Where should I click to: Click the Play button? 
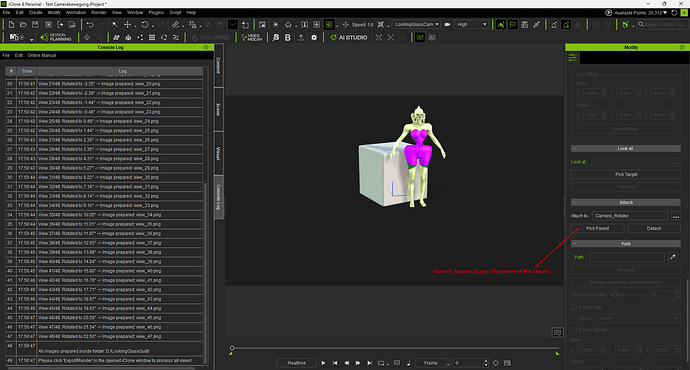pos(323,363)
